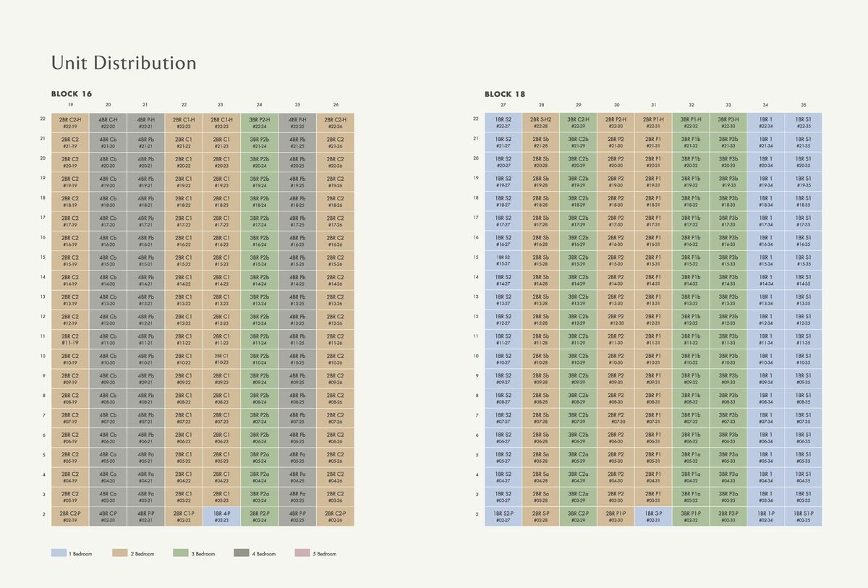Click the Unit Distribution title
868x588 pixels.
click(124, 64)
